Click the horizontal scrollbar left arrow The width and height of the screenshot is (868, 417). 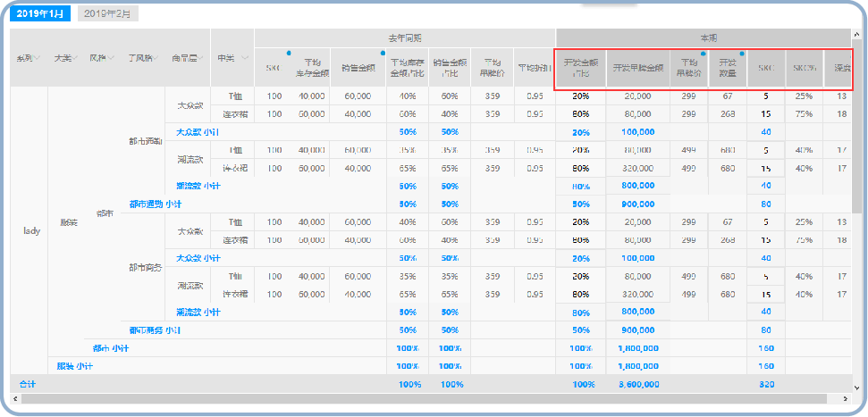(x=15, y=399)
